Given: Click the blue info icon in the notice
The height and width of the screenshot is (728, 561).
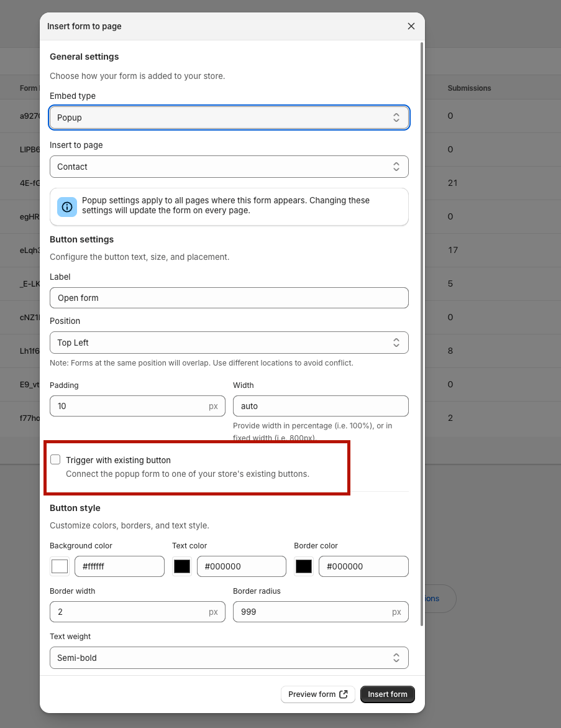Looking at the screenshot, I should point(67,206).
